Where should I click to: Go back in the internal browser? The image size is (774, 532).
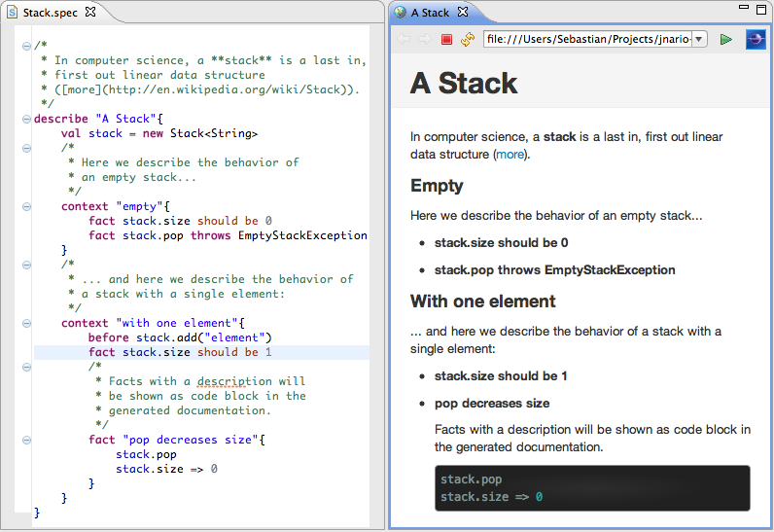[x=404, y=39]
